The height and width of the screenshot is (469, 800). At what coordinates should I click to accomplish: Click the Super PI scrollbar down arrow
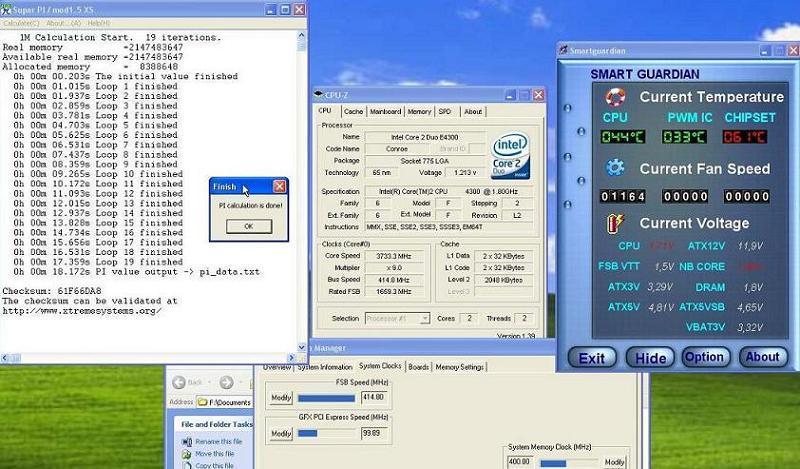point(302,348)
